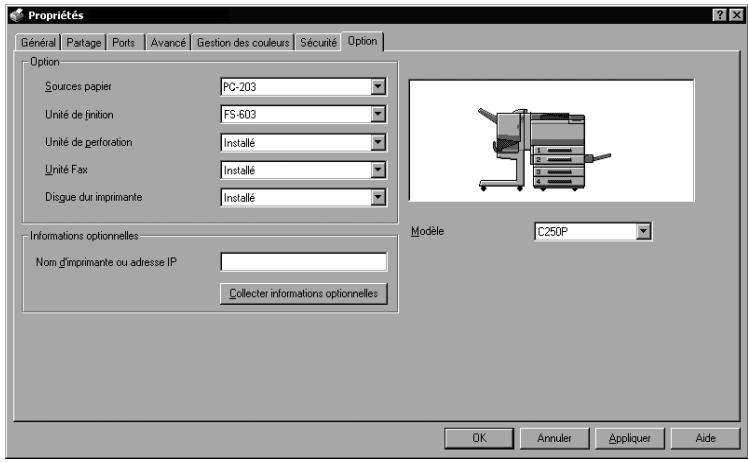Open the Partage tab
Screen dimensions: 748x462
coord(83,42)
